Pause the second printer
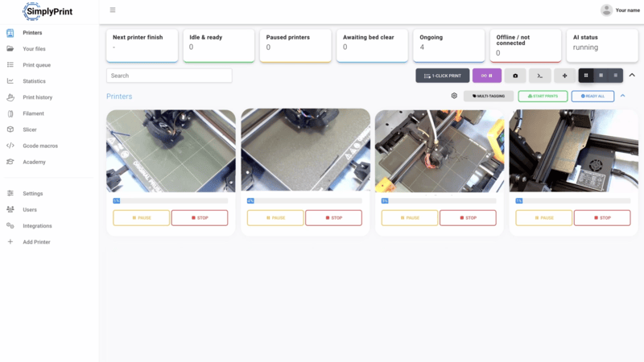The image size is (644, 362). [275, 218]
